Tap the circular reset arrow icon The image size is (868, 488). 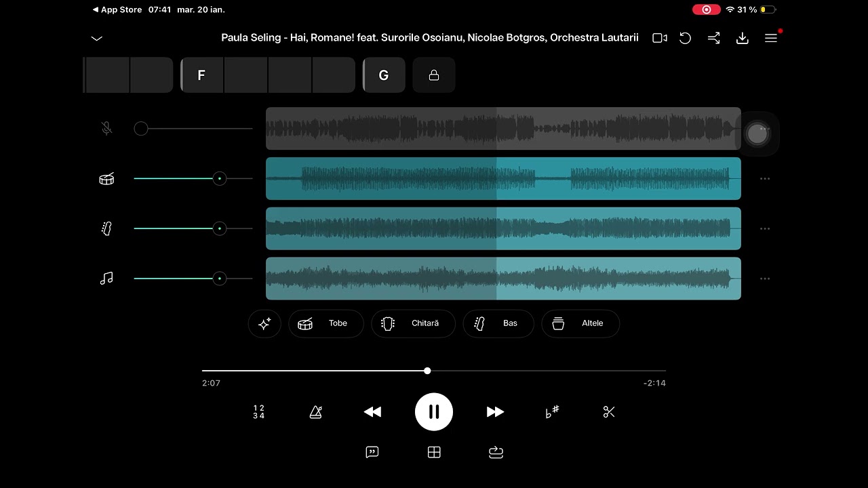(686, 38)
